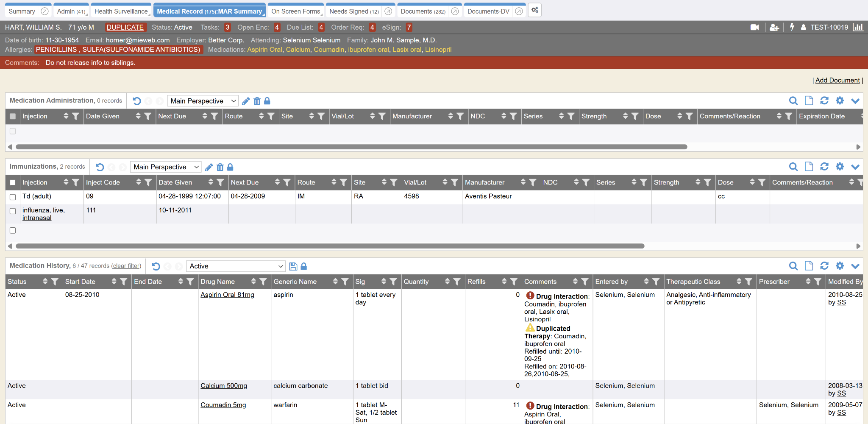
Task: Click the video camera icon in patient header
Action: (754, 28)
